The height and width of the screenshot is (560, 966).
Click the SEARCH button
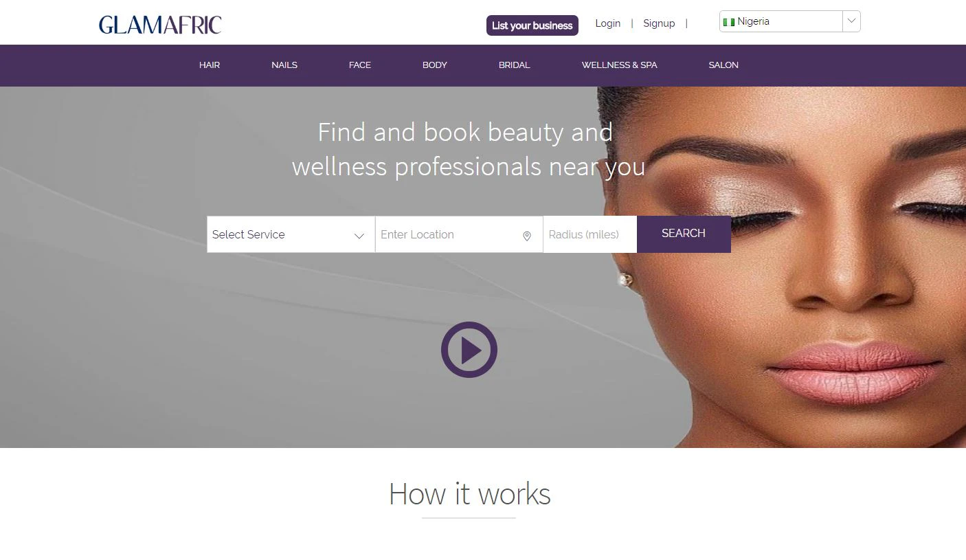tap(684, 234)
